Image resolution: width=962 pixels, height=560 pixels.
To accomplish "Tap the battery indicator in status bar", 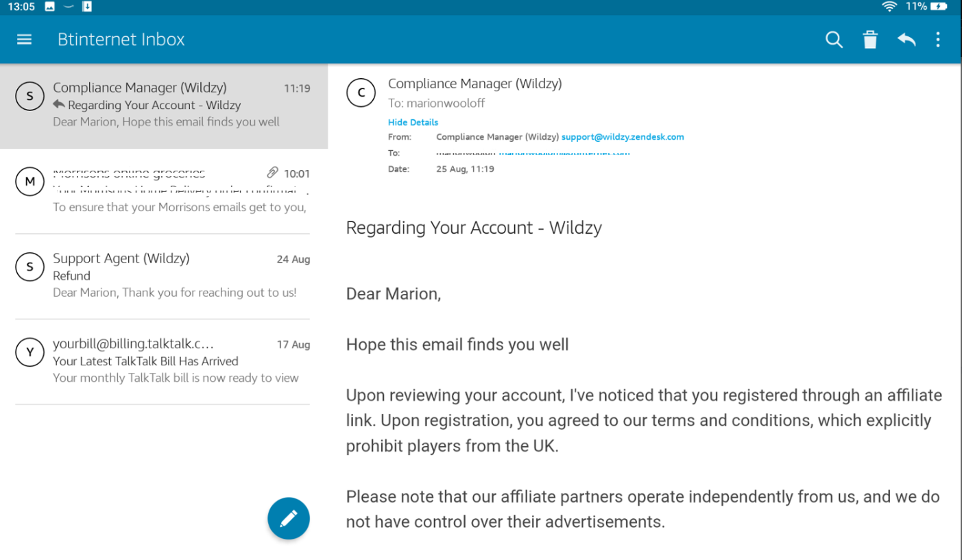I will click(939, 7).
